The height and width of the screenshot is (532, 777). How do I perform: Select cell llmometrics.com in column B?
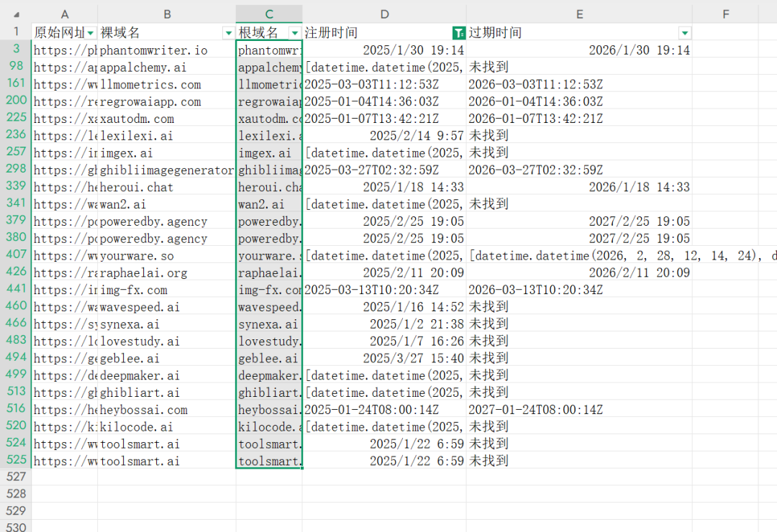point(167,84)
